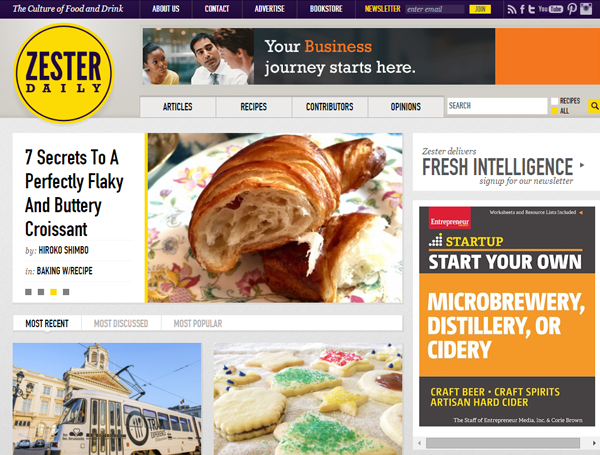Image resolution: width=600 pixels, height=455 pixels.
Task: Open Hiroko Shimbo author link
Action: (x=64, y=250)
